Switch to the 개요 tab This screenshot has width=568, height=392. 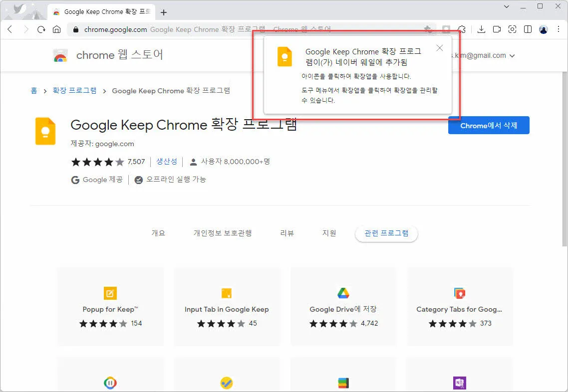(x=158, y=233)
